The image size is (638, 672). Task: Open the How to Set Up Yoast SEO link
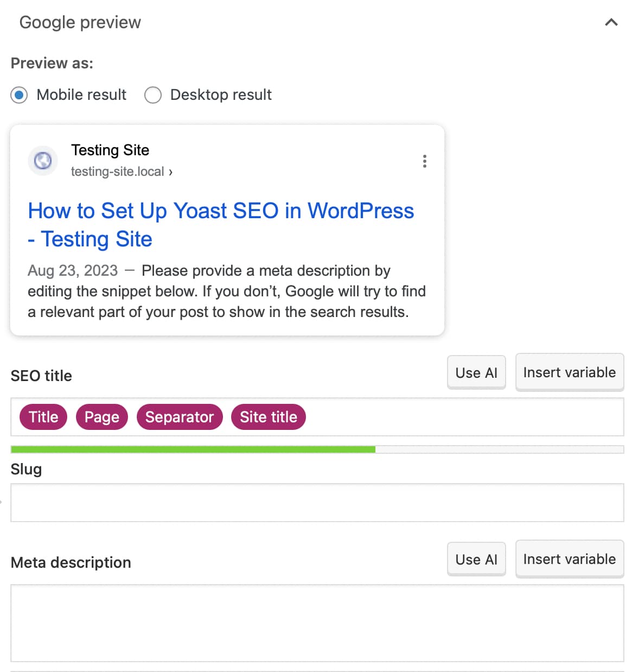pyautogui.click(x=221, y=211)
